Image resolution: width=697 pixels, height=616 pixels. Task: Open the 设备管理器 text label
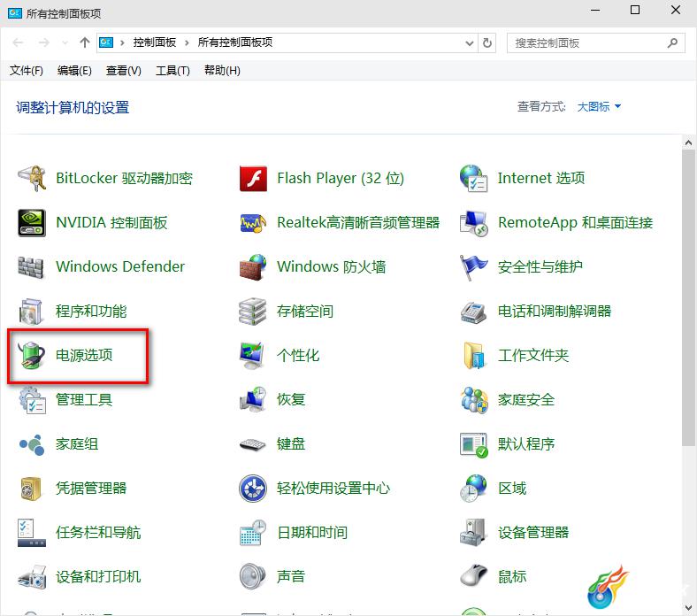[533, 533]
